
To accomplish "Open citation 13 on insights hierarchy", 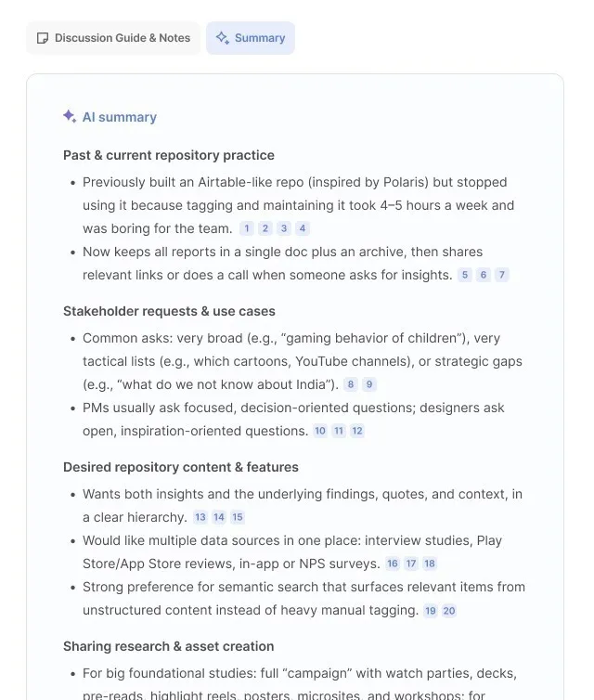I will 200,517.
